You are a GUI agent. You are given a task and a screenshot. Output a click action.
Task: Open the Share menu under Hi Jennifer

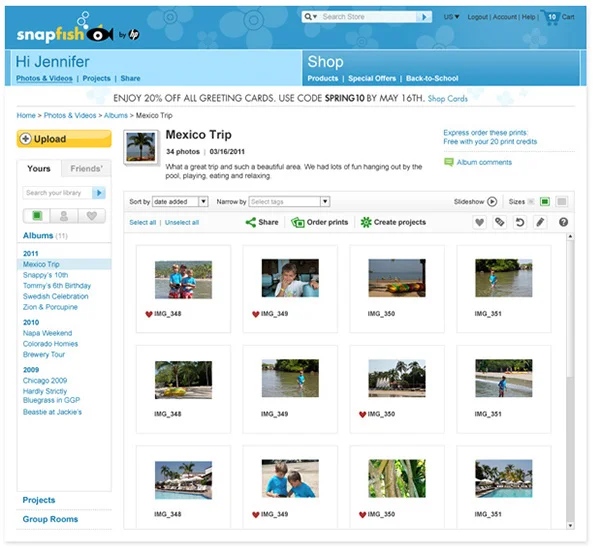130,78
